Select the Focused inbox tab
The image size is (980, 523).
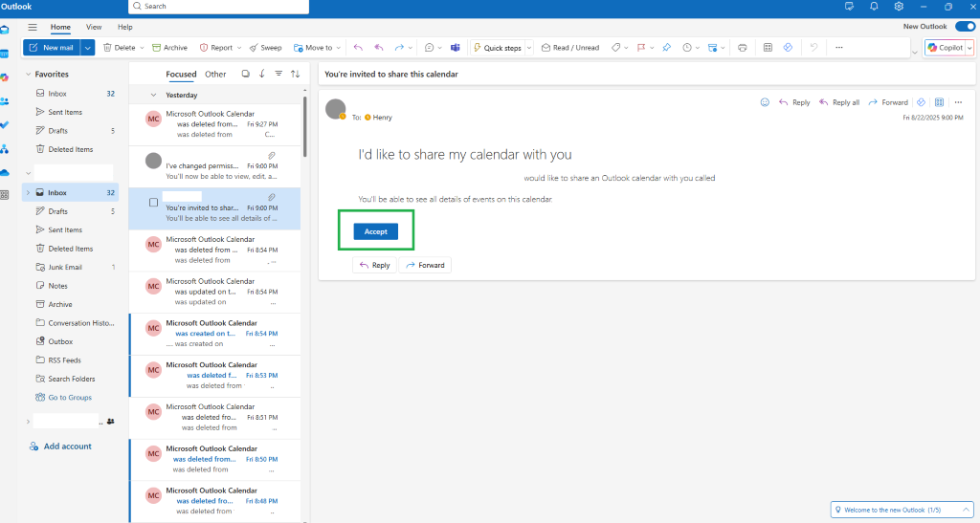click(x=181, y=74)
